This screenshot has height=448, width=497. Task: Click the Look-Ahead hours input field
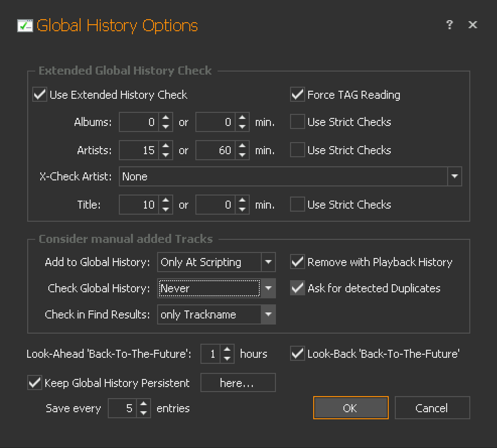pos(210,353)
